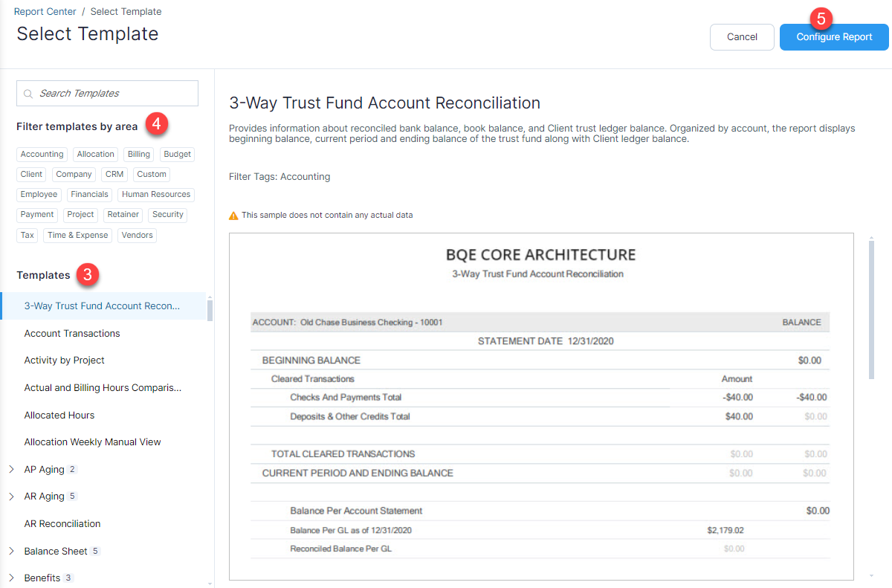Select the Payment filter tag
The width and height of the screenshot is (892, 588).
tap(37, 215)
